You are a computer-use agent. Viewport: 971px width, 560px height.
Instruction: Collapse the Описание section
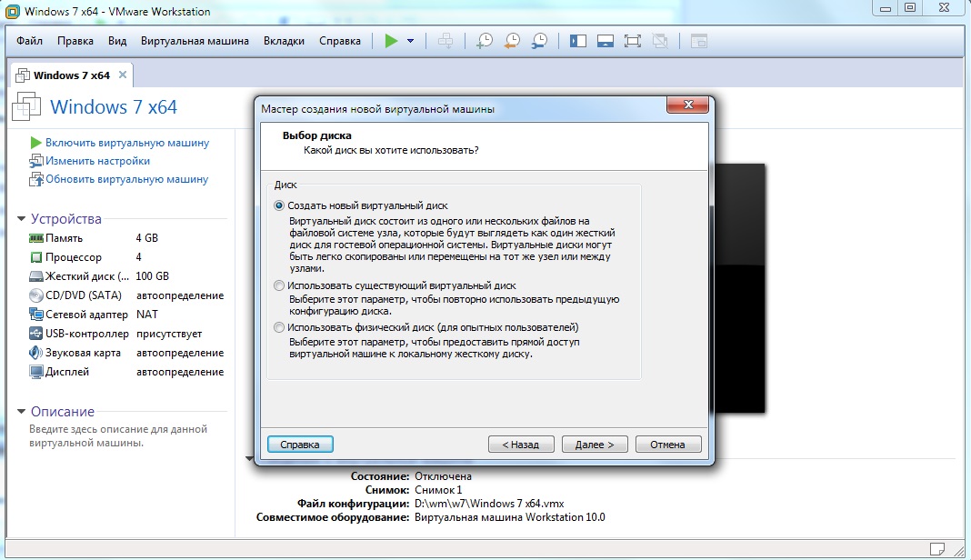[21, 411]
